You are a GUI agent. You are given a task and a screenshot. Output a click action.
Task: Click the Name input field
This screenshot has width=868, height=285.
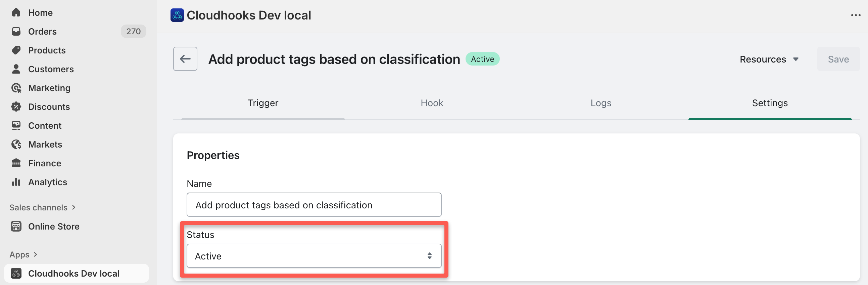(x=314, y=205)
